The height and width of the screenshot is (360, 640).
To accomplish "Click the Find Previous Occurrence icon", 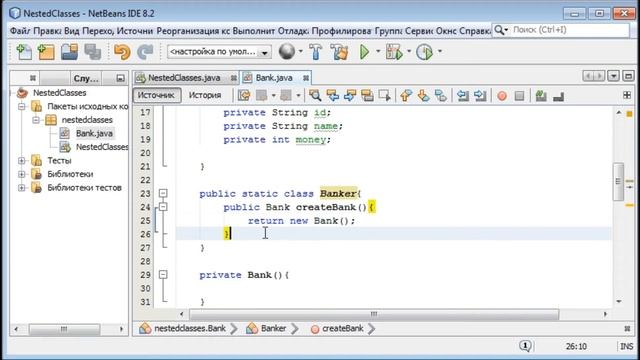I will click(x=333, y=96).
